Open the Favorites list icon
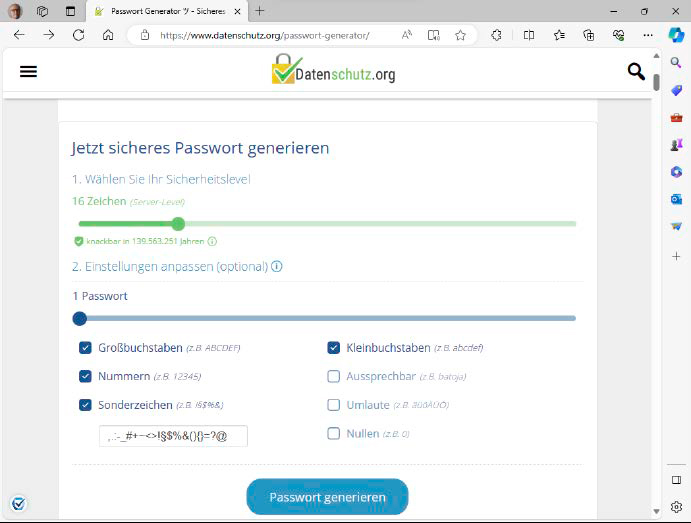 559,35
